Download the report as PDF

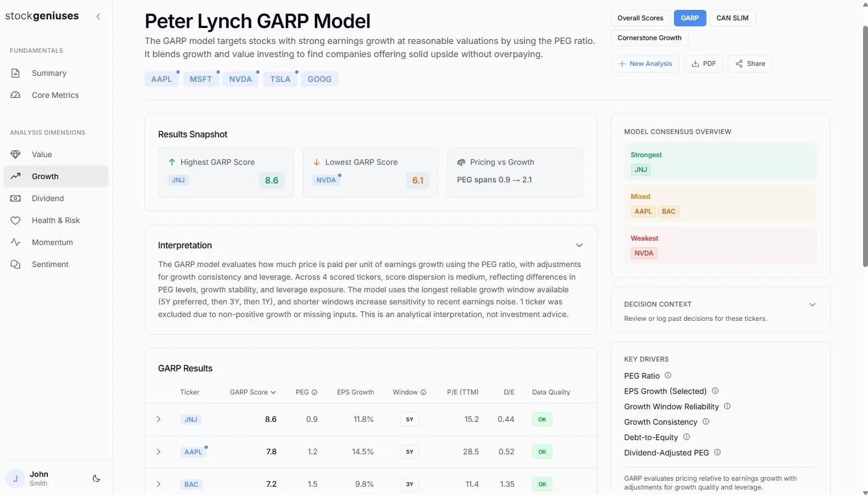[x=704, y=64]
